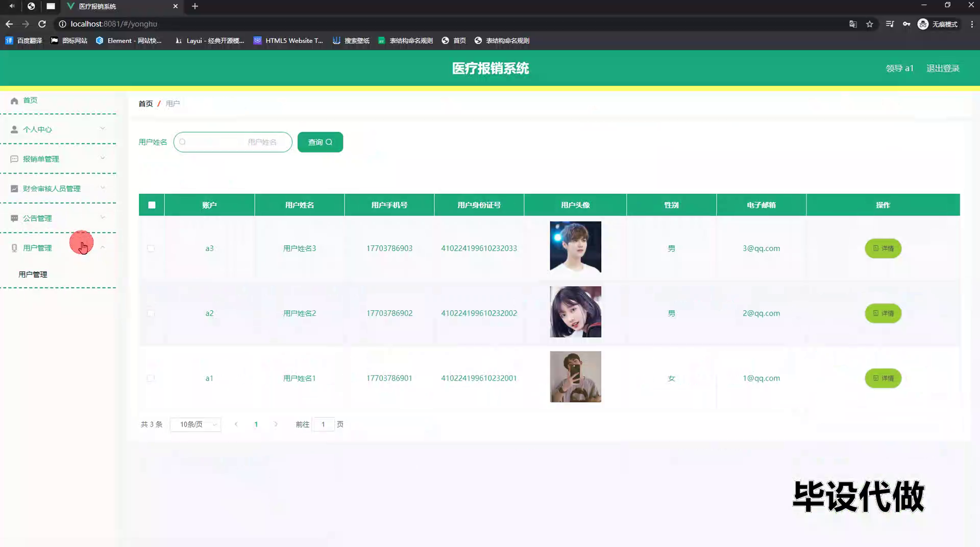Click the avatar image of user a3
This screenshot has width=980, height=547.
pos(575,247)
